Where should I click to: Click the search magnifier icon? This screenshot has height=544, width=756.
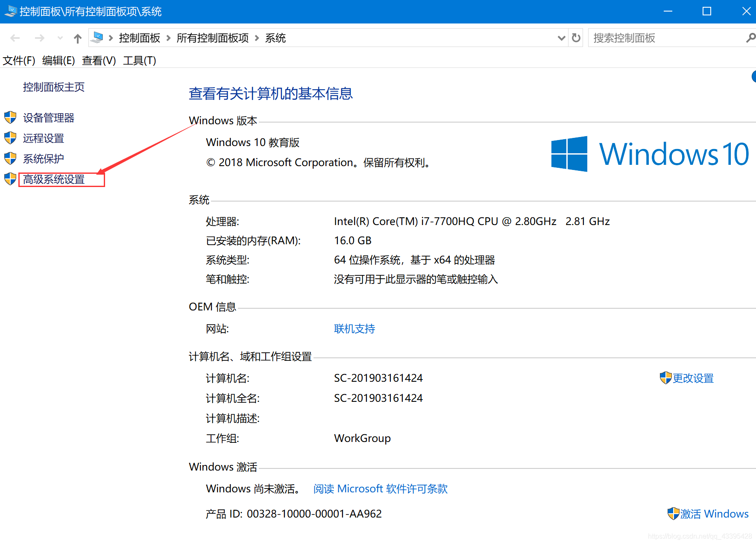coord(750,38)
